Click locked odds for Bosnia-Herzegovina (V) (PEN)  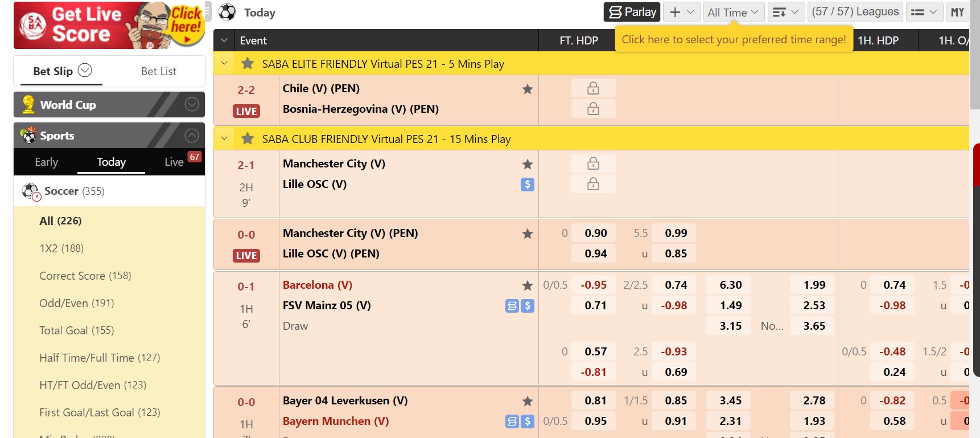593,109
